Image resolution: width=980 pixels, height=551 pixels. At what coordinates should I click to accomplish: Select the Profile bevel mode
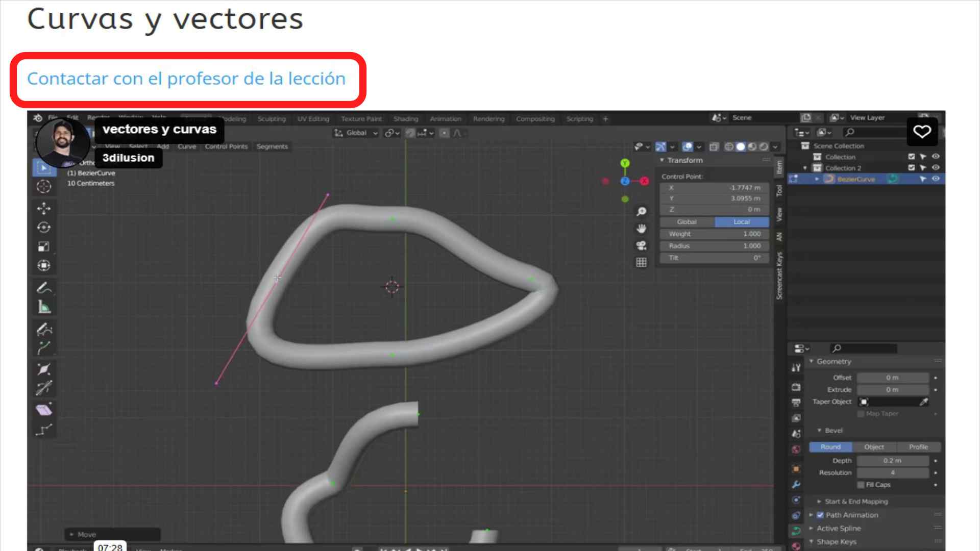click(x=918, y=447)
